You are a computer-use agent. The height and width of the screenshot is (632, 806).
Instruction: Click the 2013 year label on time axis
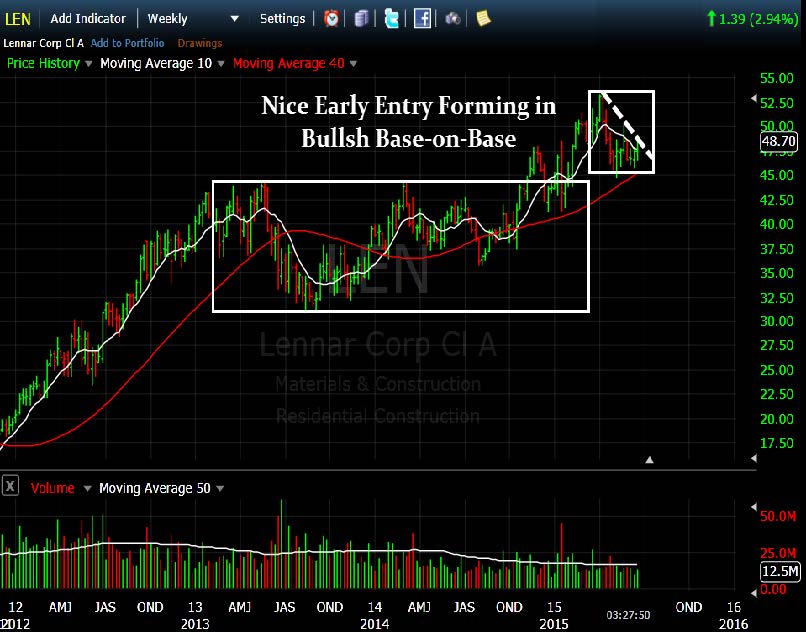click(x=195, y=624)
